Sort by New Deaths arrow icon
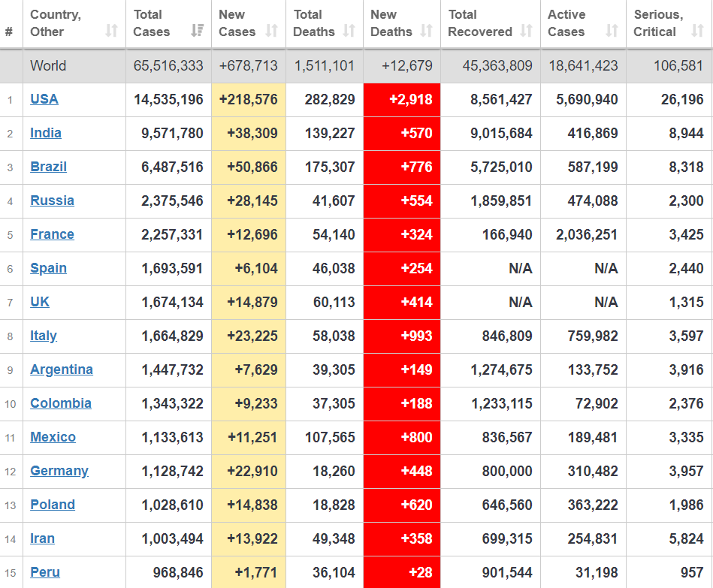Image resolution: width=713 pixels, height=588 pixels. click(x=426, y=32)
